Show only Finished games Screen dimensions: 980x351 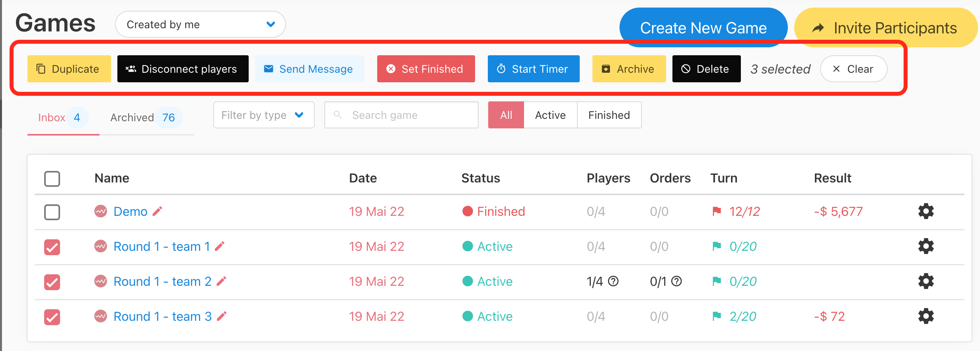pyautogui.click(x=609, y=115)
